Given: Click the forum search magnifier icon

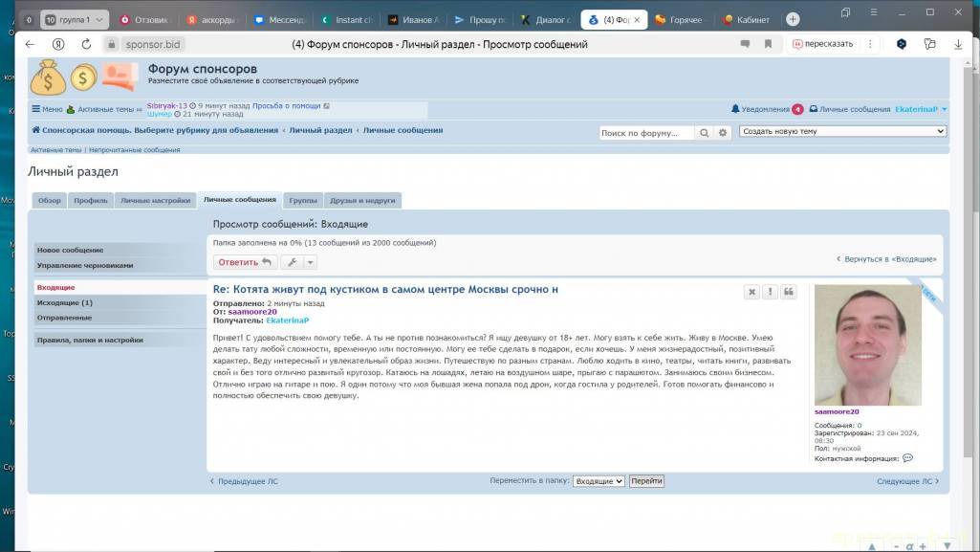Looking at the screenshot, I should (x=705, y=133).
